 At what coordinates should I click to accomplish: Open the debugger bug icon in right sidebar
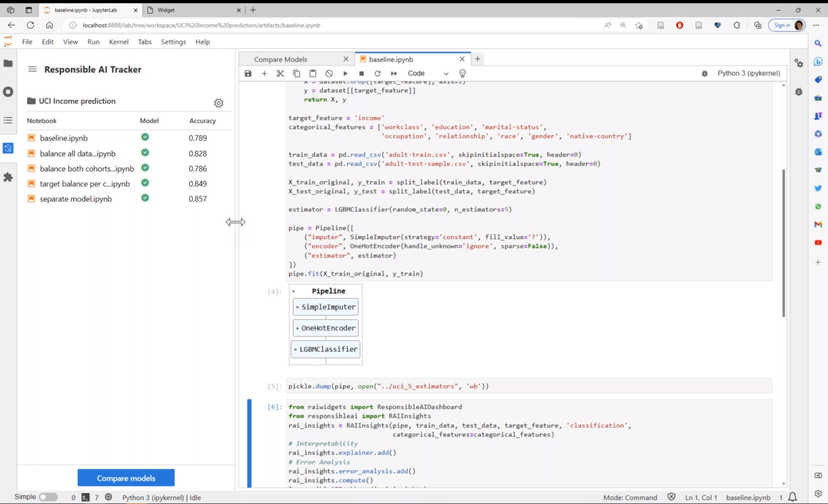point(799,92)
